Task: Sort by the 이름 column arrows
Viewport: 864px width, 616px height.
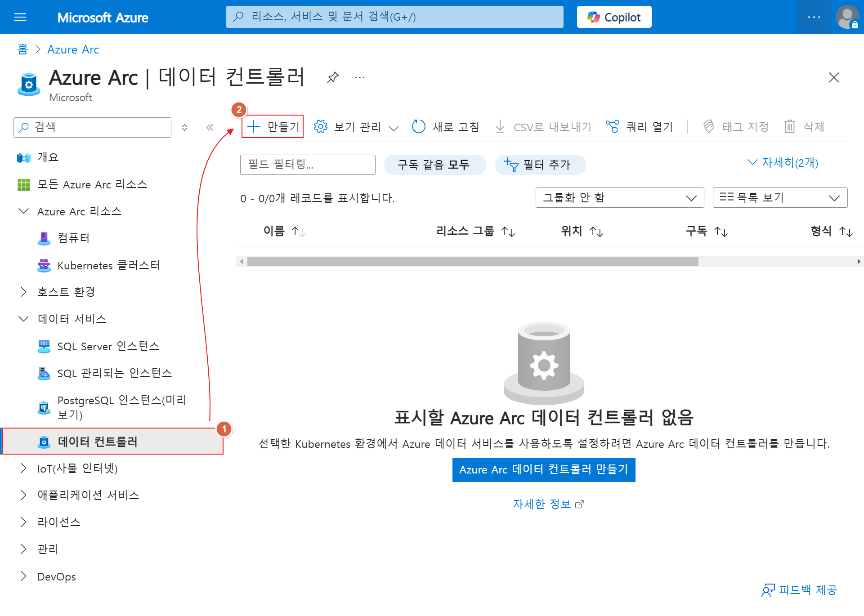Action: [298, 232]
